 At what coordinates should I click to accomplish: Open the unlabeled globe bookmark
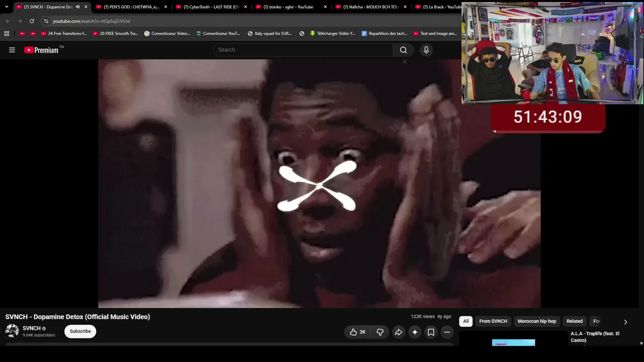point(302,34)
